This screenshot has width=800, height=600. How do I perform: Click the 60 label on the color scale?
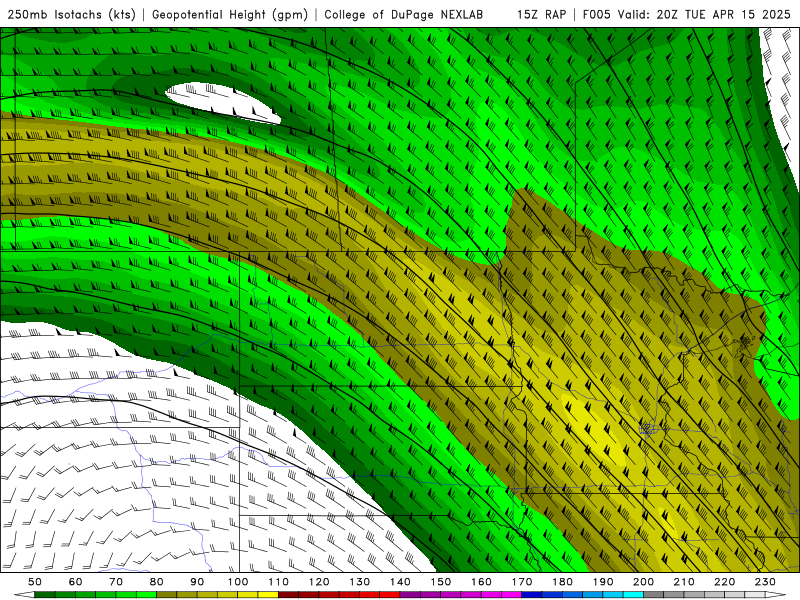(x=76, y=582)
